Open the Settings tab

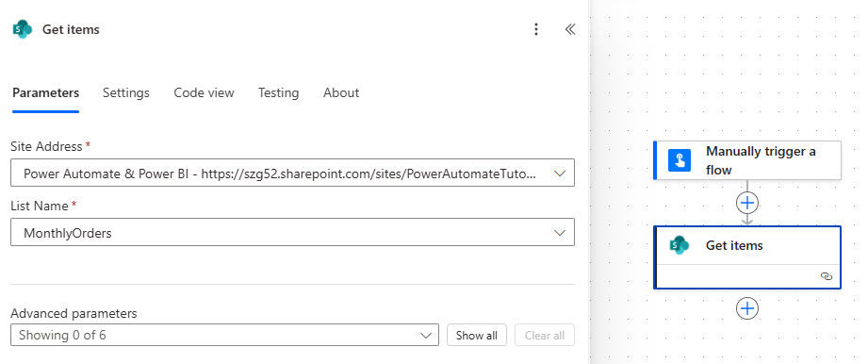(x=125, y=93)
